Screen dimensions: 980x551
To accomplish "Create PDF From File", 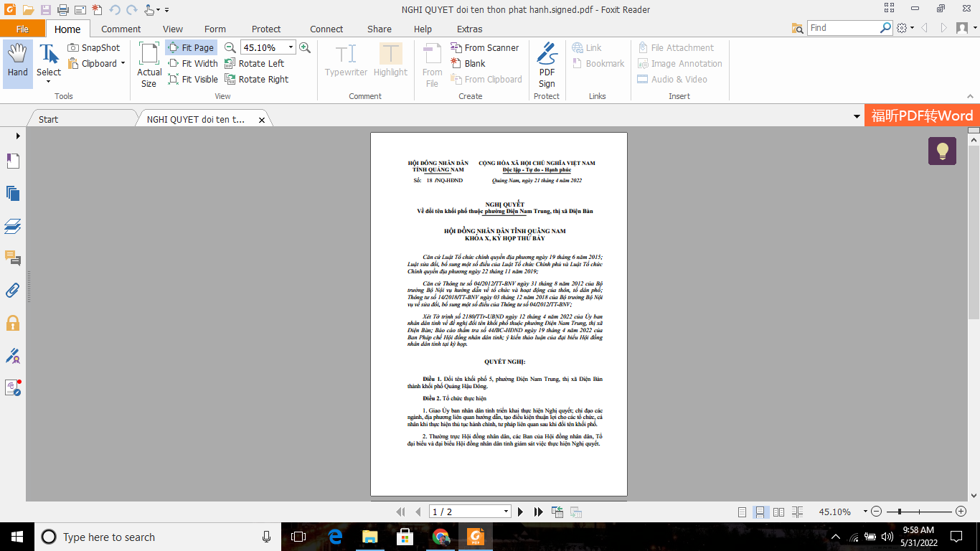I will click(432, 64).
